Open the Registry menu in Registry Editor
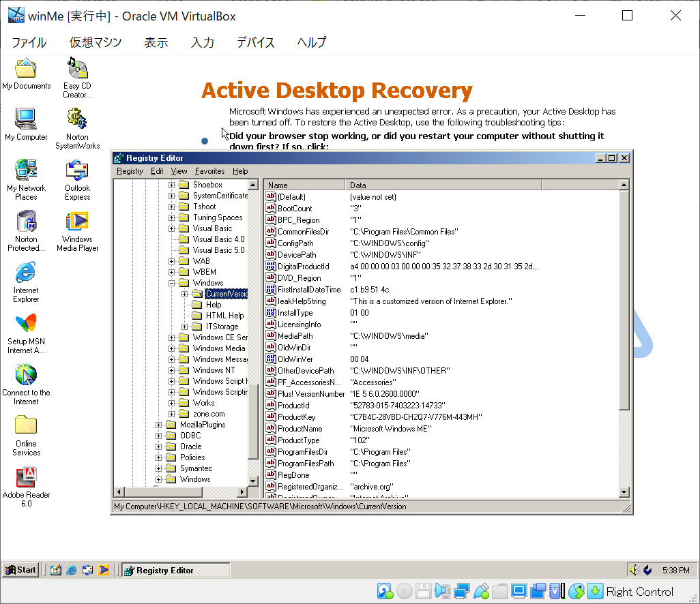The image size is (700, 604). (130, 171)
